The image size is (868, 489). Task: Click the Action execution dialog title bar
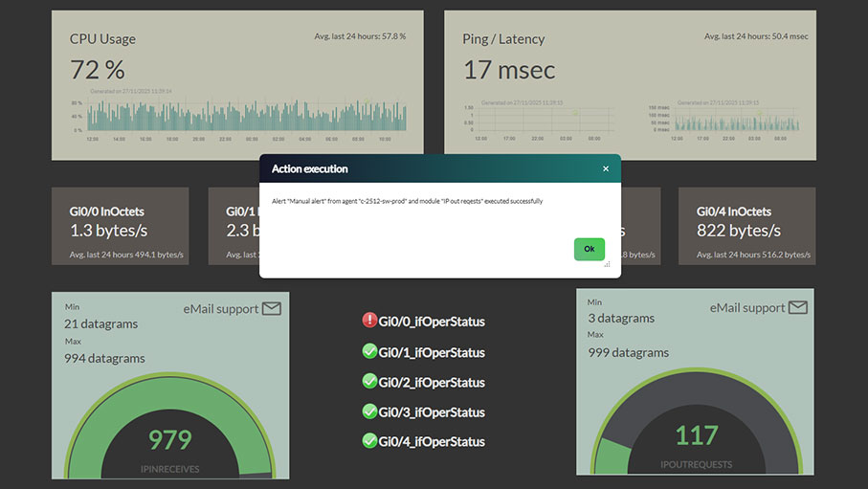[440, 169]
